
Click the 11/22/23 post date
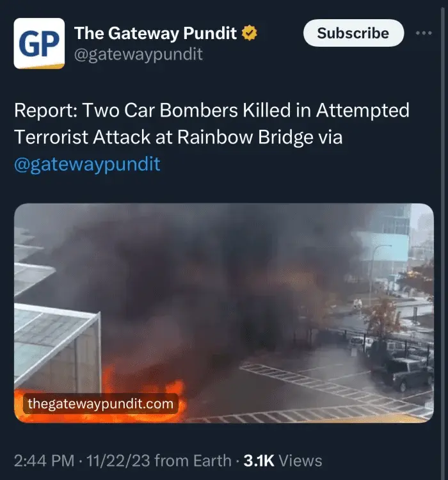pyautogui.click(x=118, y=460)
